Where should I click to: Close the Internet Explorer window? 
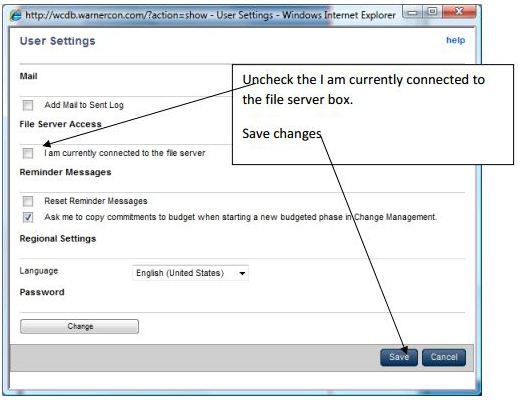point(459,12)
